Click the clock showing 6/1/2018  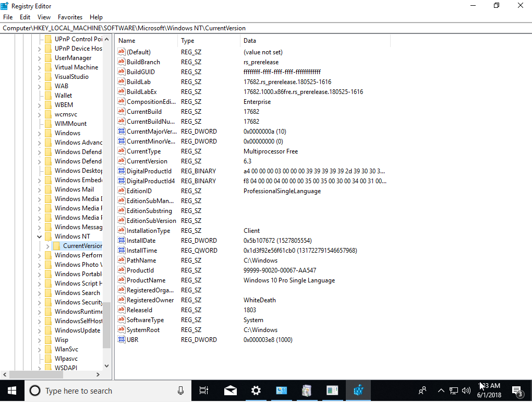click(489, 391)
